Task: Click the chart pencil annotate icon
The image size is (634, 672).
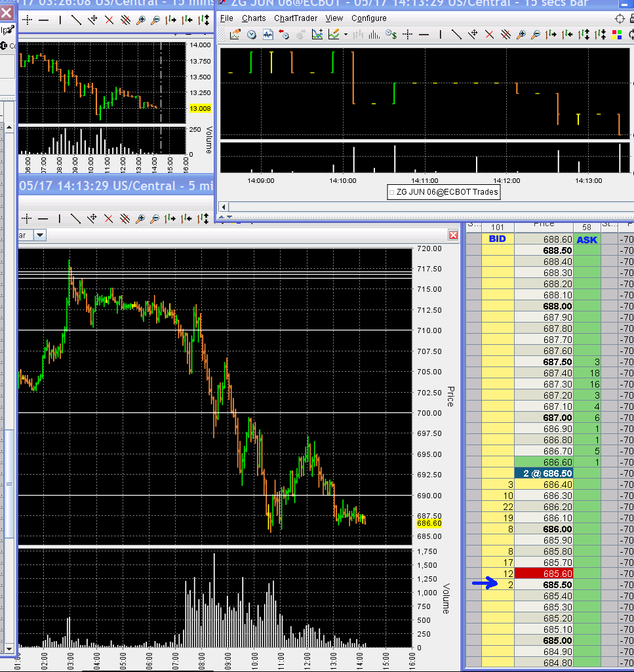Action: tap(334, 35)
